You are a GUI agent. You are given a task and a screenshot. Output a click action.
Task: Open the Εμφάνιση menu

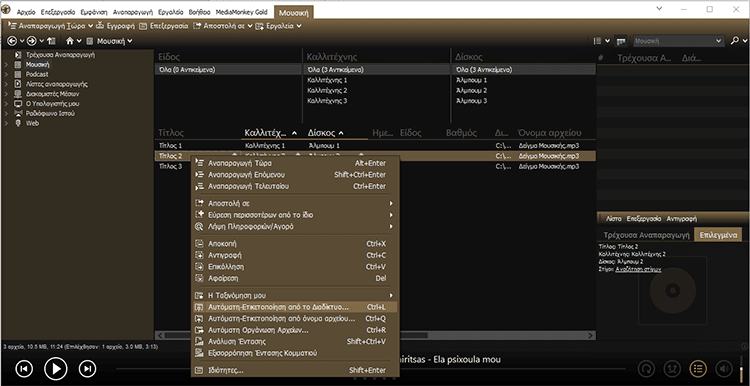pos(94,12)
